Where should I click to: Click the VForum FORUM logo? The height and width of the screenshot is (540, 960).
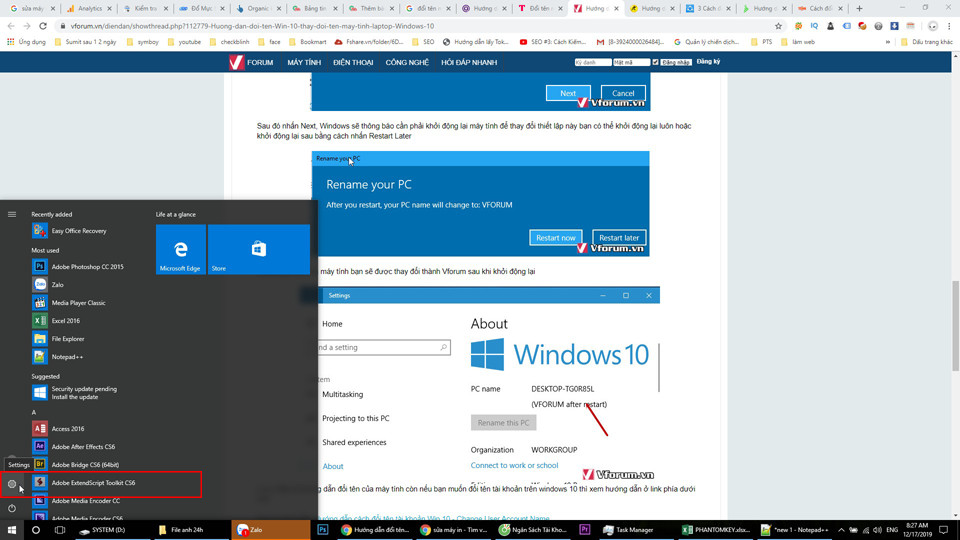click(x=251, y=62)
